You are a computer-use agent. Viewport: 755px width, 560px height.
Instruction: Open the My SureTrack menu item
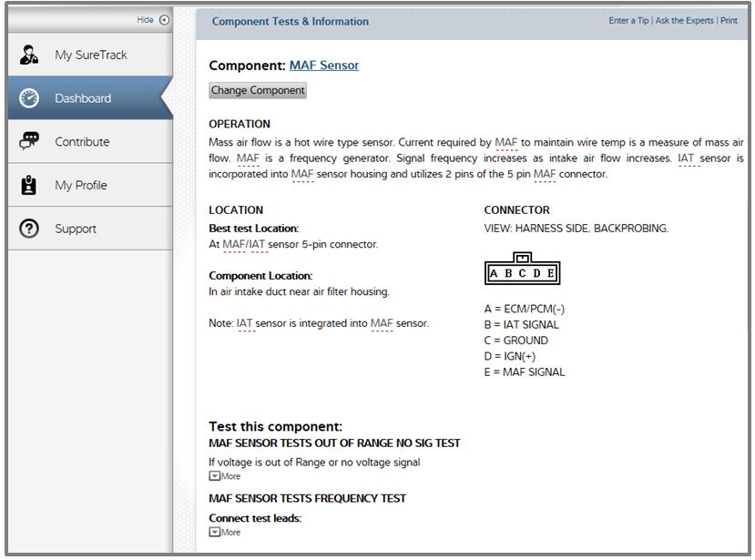tap(90, 55)
